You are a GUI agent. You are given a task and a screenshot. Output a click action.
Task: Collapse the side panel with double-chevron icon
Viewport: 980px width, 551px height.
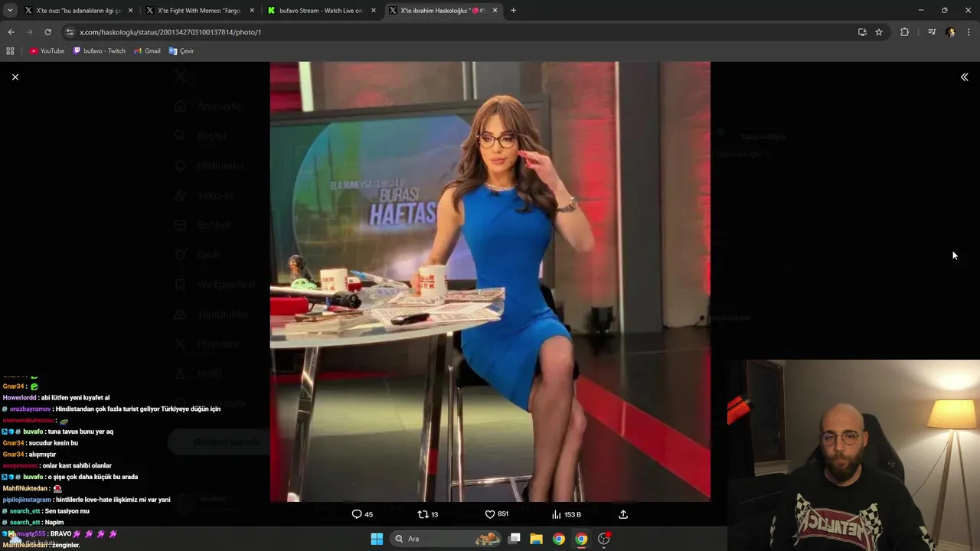[x=964, y=77]
